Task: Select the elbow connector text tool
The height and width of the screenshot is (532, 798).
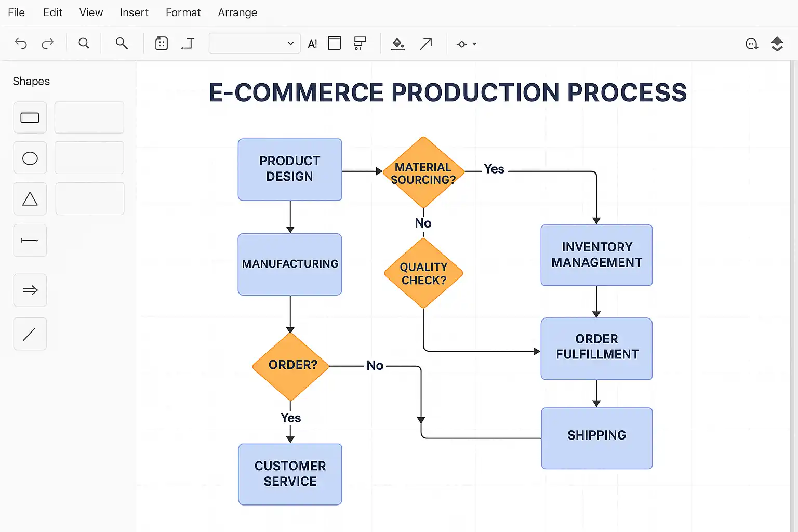Action: [188, 44]
